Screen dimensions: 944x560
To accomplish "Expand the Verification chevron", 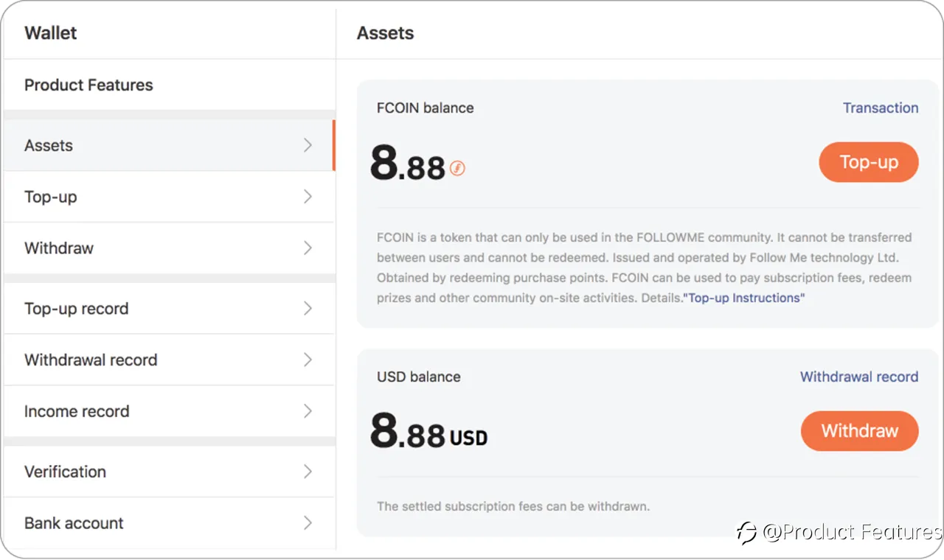I will 308,472.
